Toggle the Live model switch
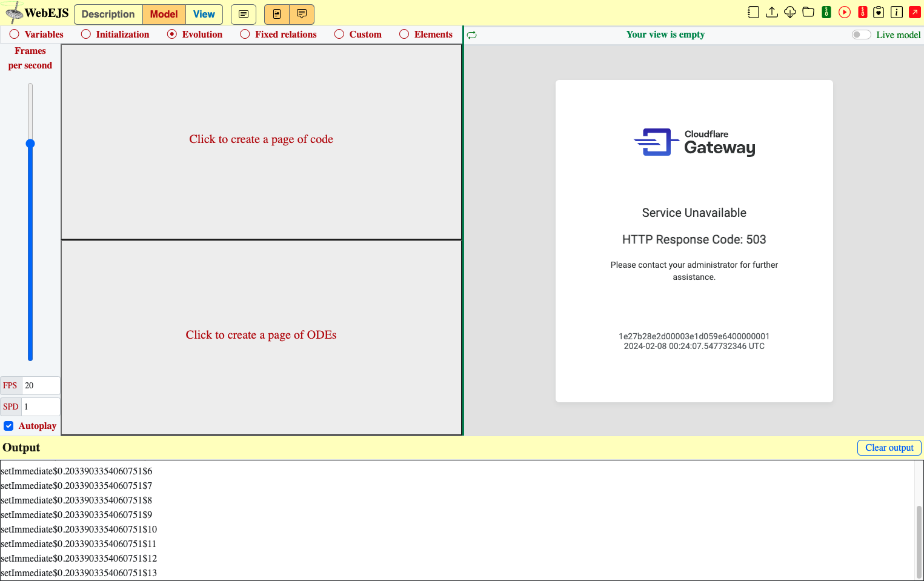 (861, 35)
